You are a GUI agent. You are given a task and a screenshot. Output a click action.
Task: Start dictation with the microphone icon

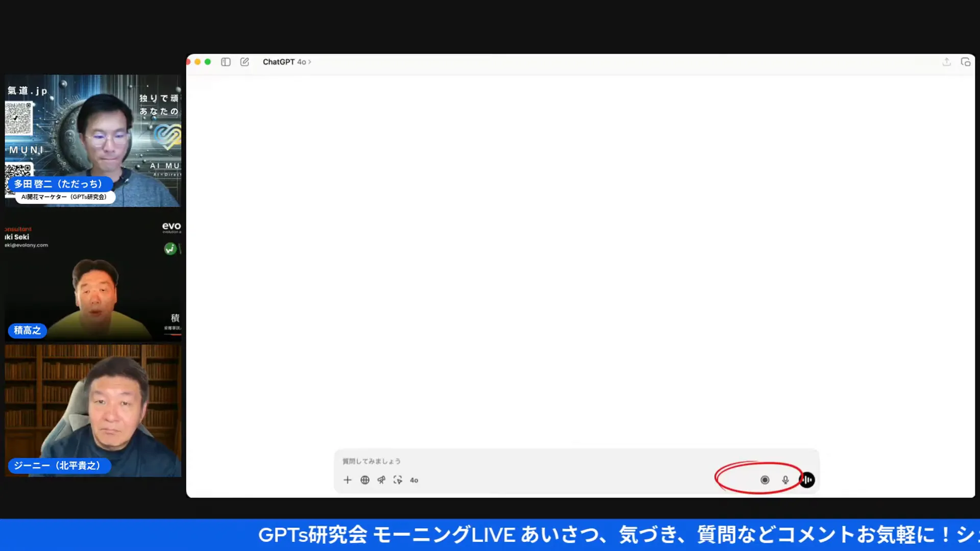click(786, 480)
